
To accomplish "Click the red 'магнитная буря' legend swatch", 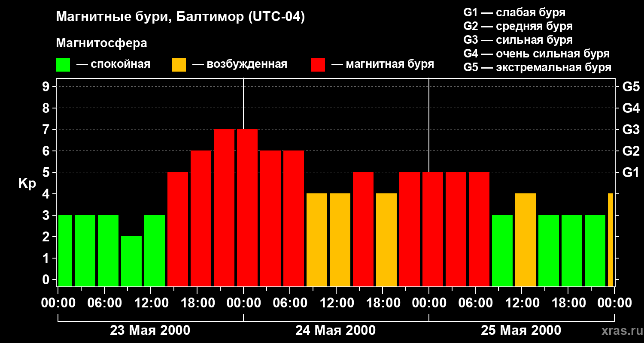I will coord(318,65).
